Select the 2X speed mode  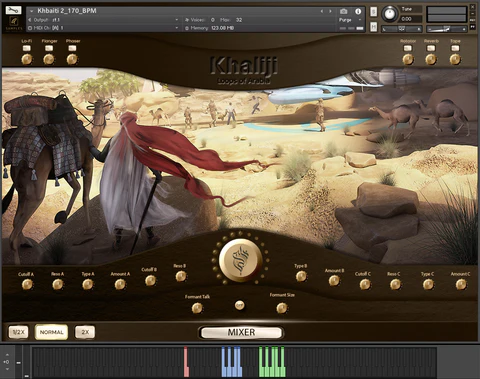click(85, 332)
